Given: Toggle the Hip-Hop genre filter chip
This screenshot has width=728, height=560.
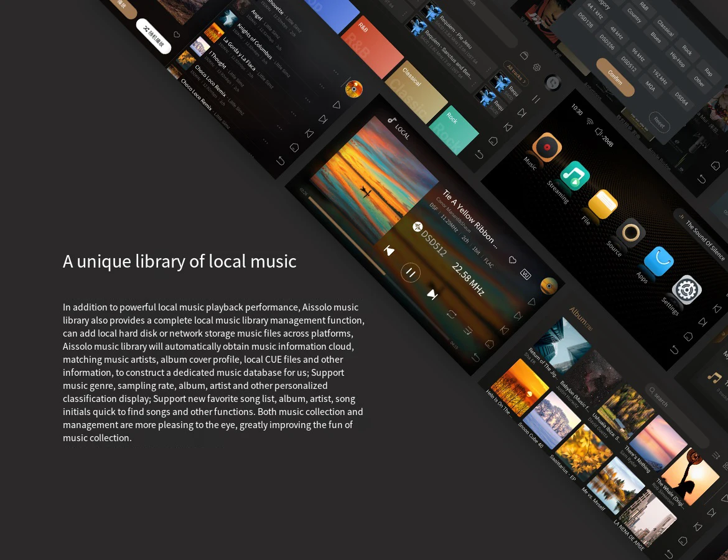Looking at the screenshot, I should [677, 59].
